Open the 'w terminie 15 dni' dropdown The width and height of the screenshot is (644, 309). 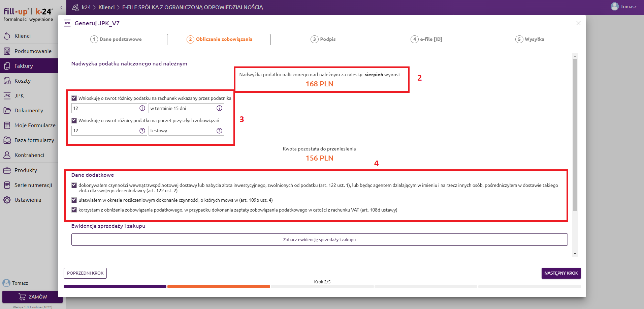pos(182,108)
